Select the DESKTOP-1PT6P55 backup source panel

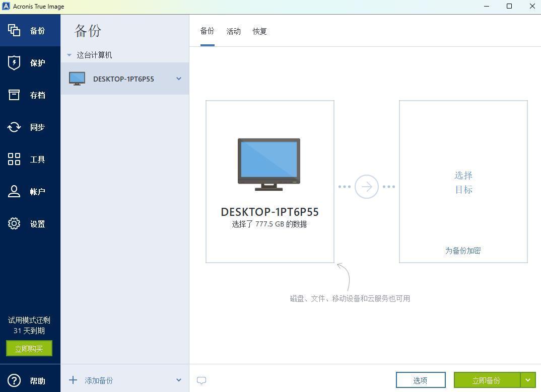tap(269, 181)
